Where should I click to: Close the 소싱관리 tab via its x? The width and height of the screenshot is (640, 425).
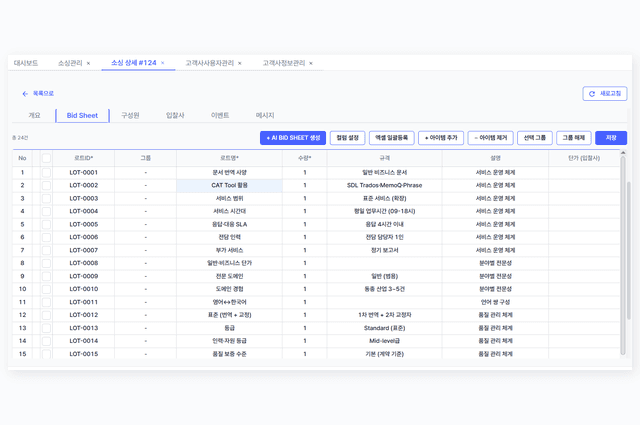coord(88,63)
